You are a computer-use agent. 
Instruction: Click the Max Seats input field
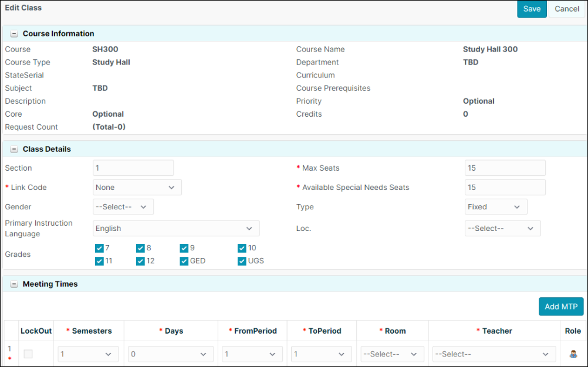click(505, 168)
